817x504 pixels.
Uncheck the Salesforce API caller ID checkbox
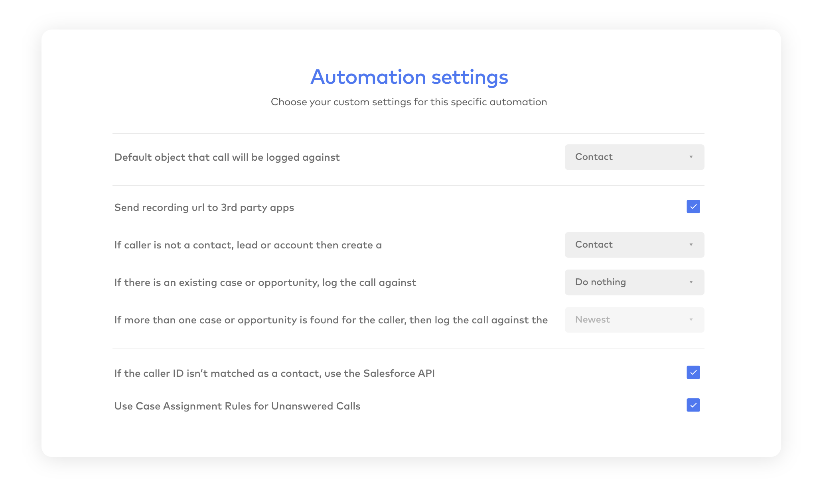click(693, 372)
